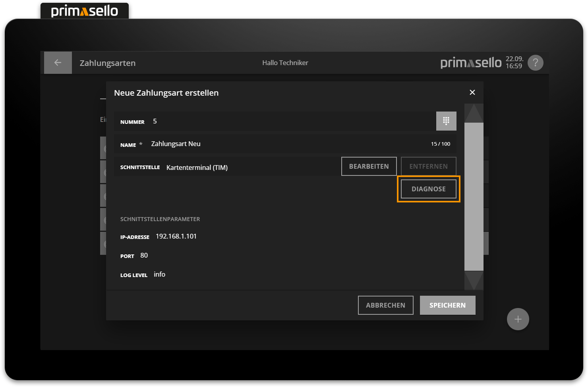Click the ENTFERNEN button

click(x=428, y=166)
